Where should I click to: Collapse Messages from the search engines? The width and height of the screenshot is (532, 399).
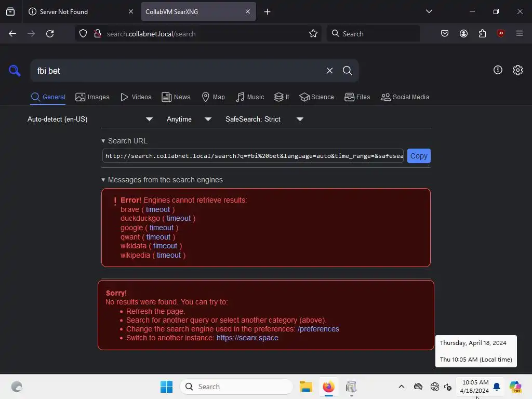(x=162, y=180)
